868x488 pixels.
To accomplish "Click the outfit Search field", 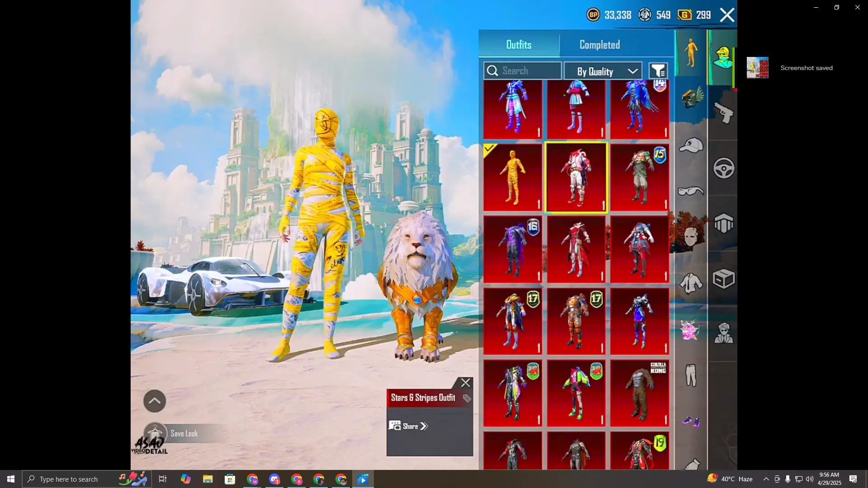I will click(523, 71).
